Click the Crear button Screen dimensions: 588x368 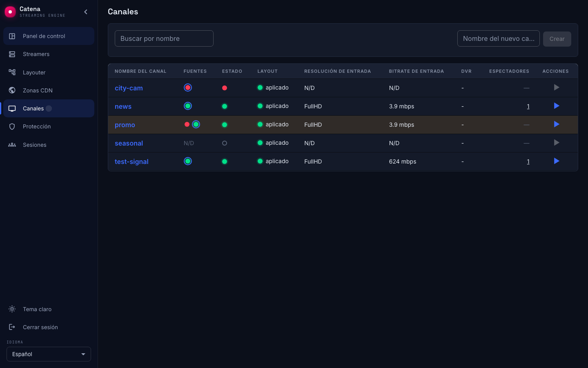tap(557, 39)
